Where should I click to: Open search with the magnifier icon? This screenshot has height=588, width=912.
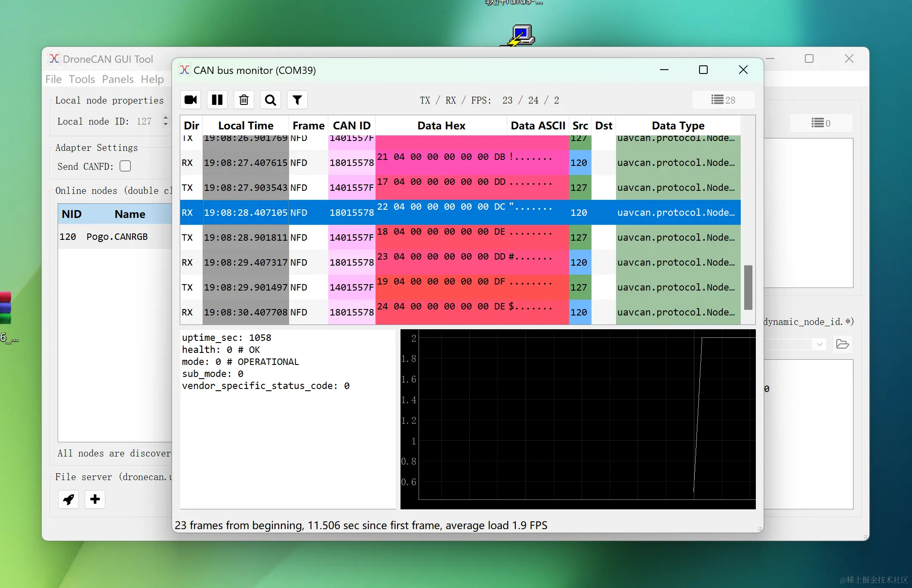271,100
